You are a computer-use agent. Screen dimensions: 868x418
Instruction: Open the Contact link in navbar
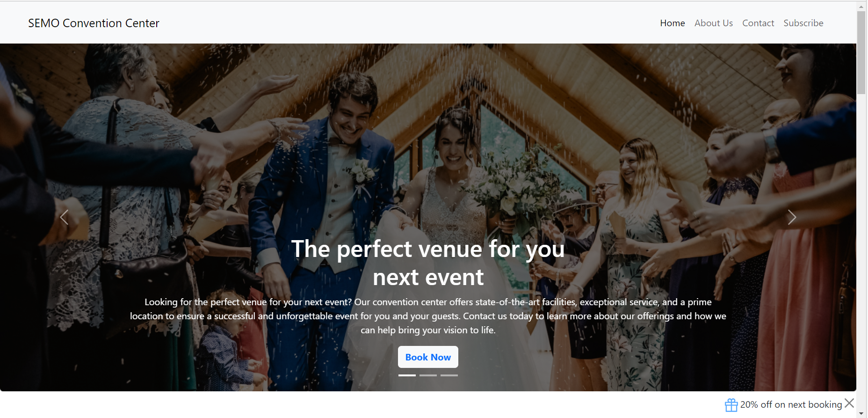click(758, 23)
